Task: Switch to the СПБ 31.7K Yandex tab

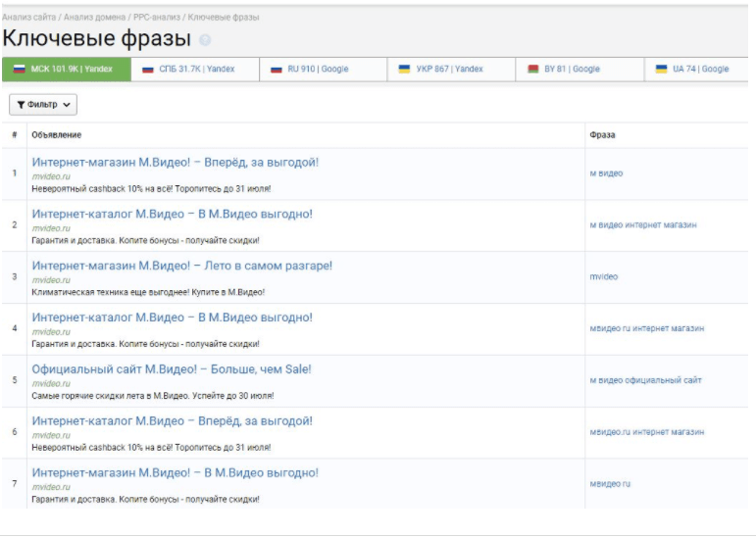Action: (195, 69)
